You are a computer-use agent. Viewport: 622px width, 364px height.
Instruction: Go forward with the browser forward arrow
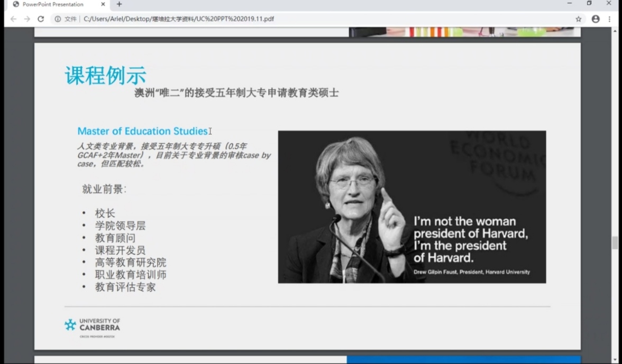pyautogui.click(x=27, y=19)
